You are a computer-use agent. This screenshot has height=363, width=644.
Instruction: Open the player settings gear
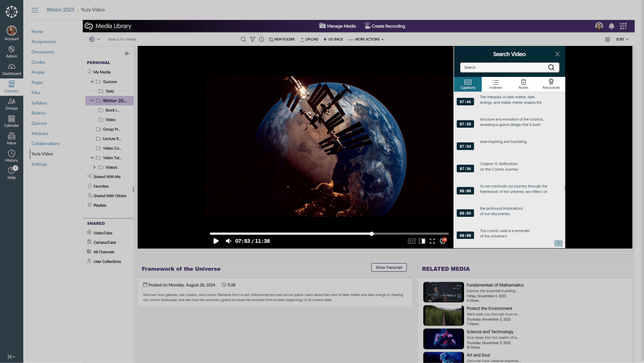pyautogui.click(x=442, y=241)
